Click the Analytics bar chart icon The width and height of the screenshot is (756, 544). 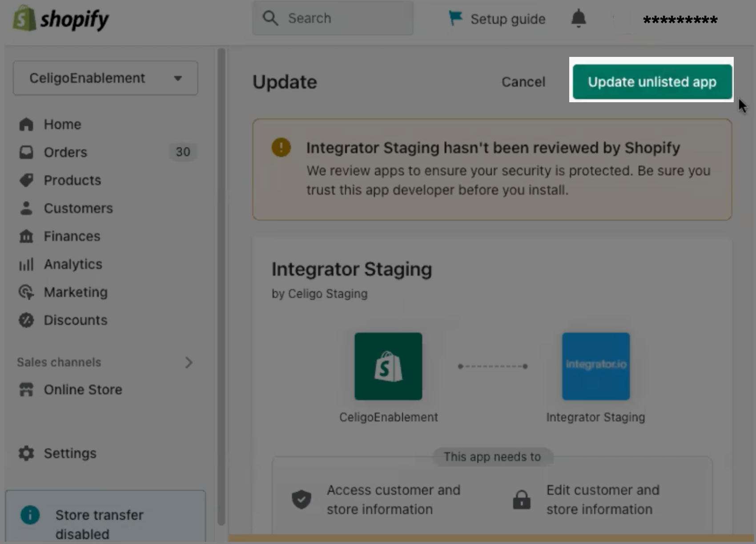[26, 264]
